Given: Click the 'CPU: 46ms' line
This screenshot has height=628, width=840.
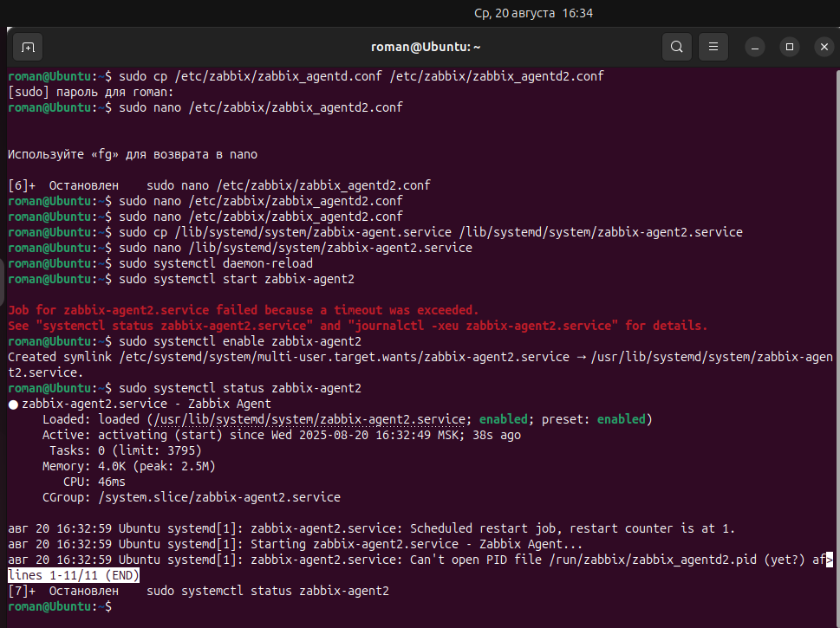Looking at the screenshot, I should [94, 482].
